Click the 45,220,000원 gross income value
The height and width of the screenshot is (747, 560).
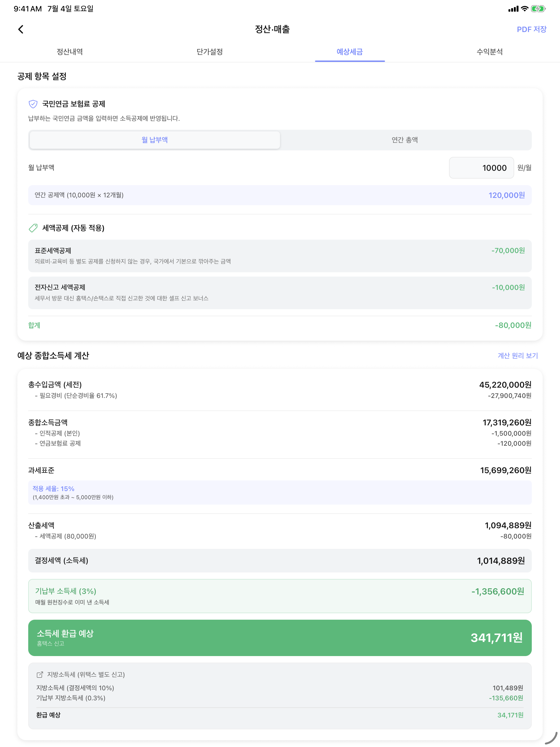click(x=505, y=385)
